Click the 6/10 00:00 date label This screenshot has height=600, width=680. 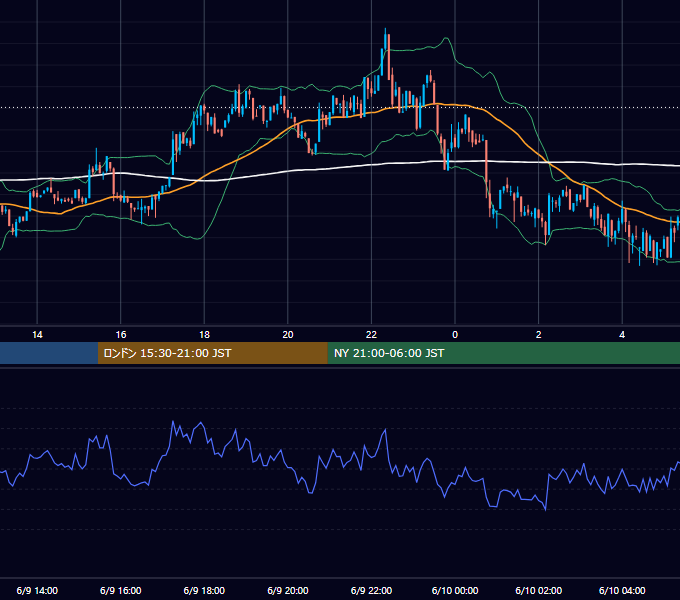coord(455,590)
